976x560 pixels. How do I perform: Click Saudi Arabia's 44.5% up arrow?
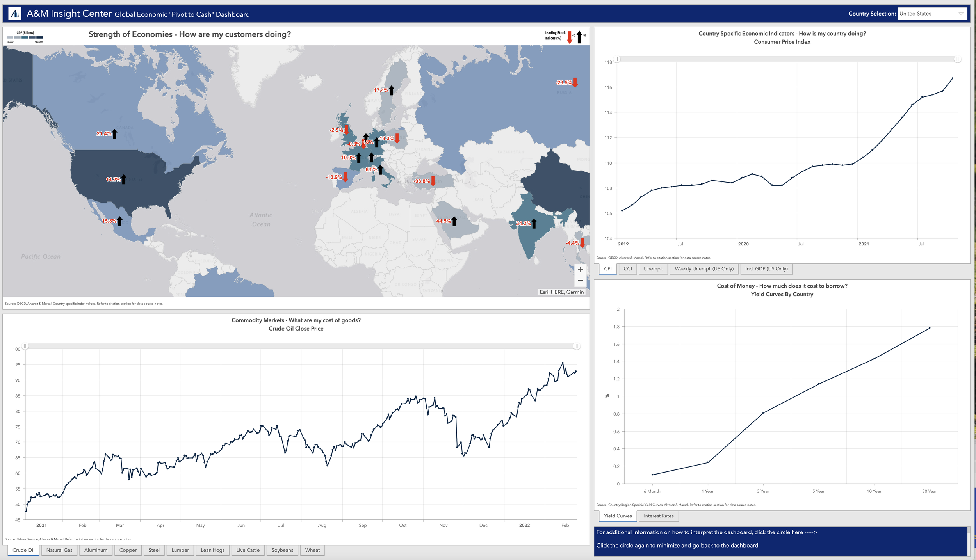454,221
